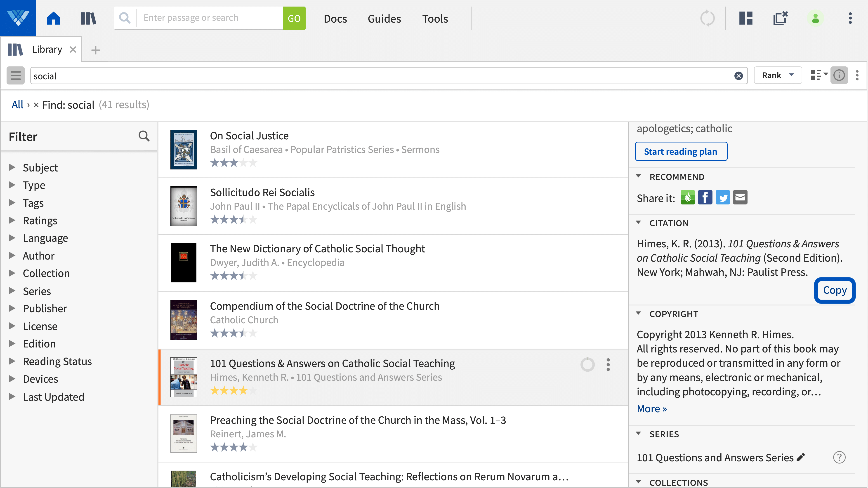The height and width of the screenshot is (488, 868).
Task: Click the Library panel tab icon
Action: click(x=15, y=49)
